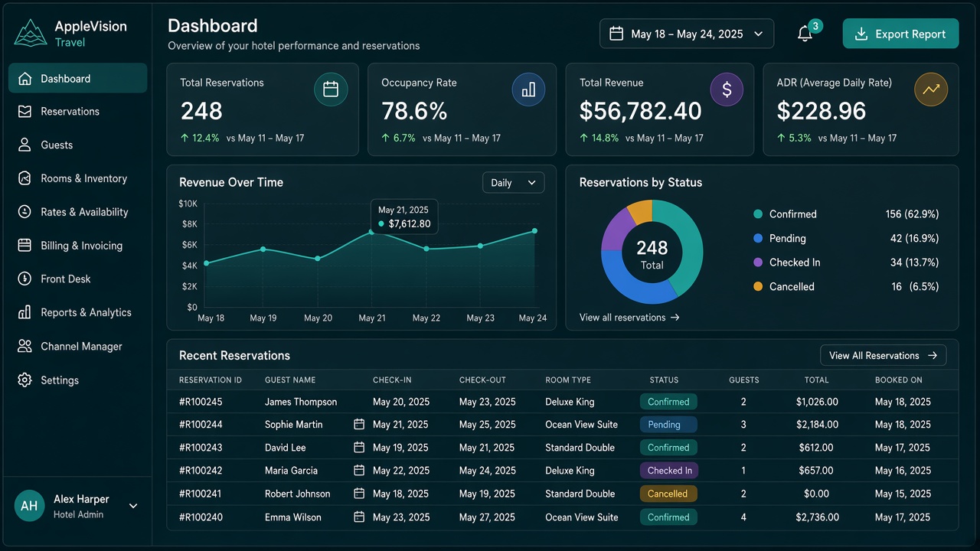Navigate to Rates & Availability
The height and width of the screenshot is (551, 980).
pyautogui.click(x=77, y=212)
